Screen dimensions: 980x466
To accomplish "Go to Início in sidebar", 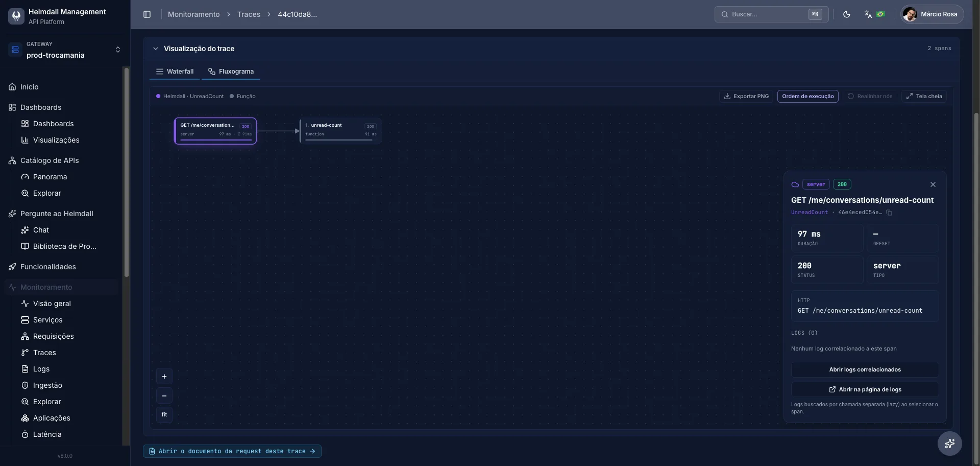I will pos(61,87).
